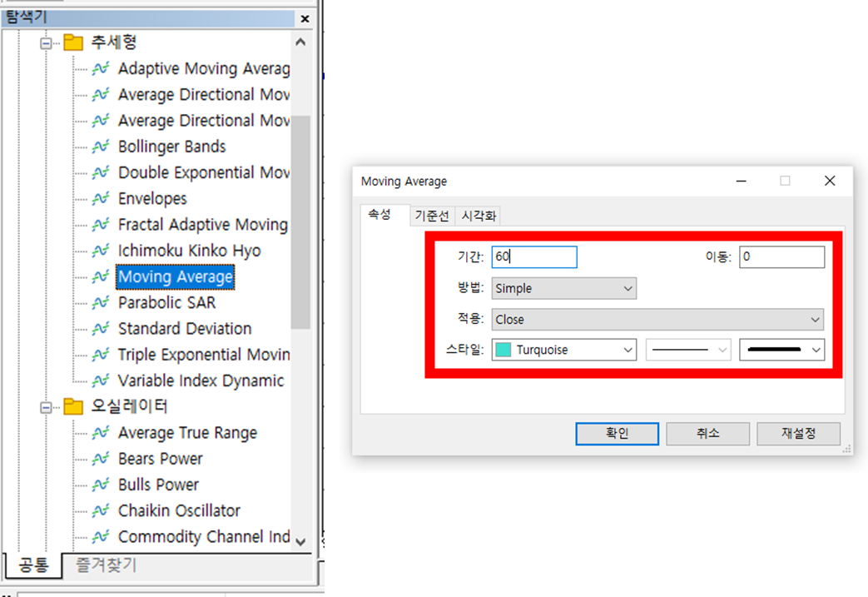The height and width of the screenshot is (597, 868).
Task: Select the Bulls Power tree item
Action: pos(158,485)
